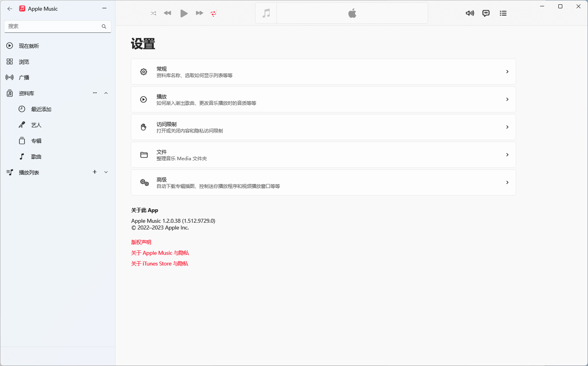
Task: Open 浏览 from the sidebar
Action: 24,62
